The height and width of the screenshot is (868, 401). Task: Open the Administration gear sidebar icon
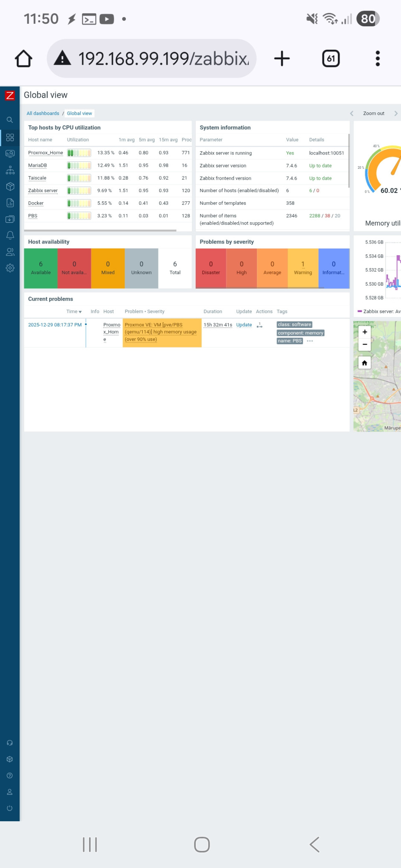(10, 268)
